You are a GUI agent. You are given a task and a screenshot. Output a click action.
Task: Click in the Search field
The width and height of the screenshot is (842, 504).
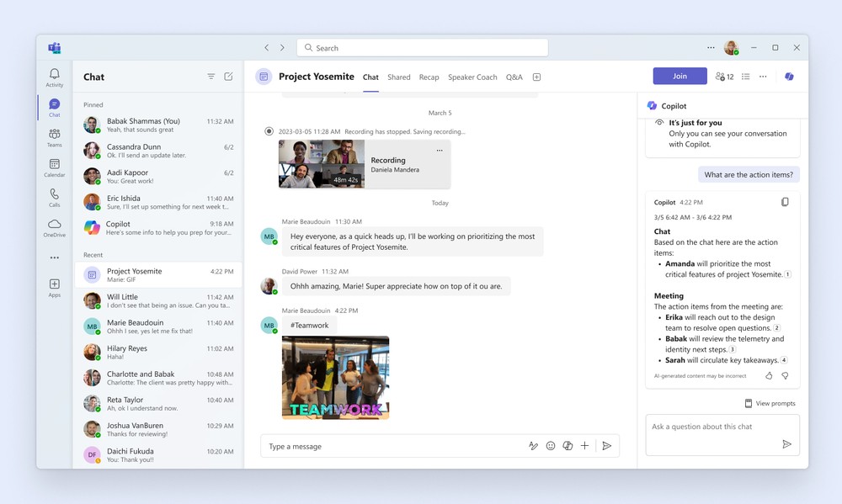423,48
